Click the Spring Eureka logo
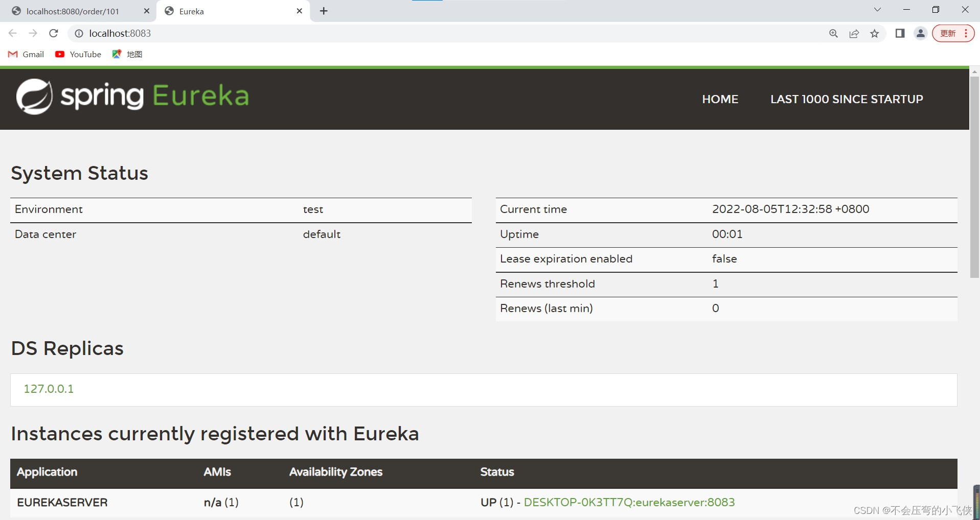980x520 pixels. point(132,96)
